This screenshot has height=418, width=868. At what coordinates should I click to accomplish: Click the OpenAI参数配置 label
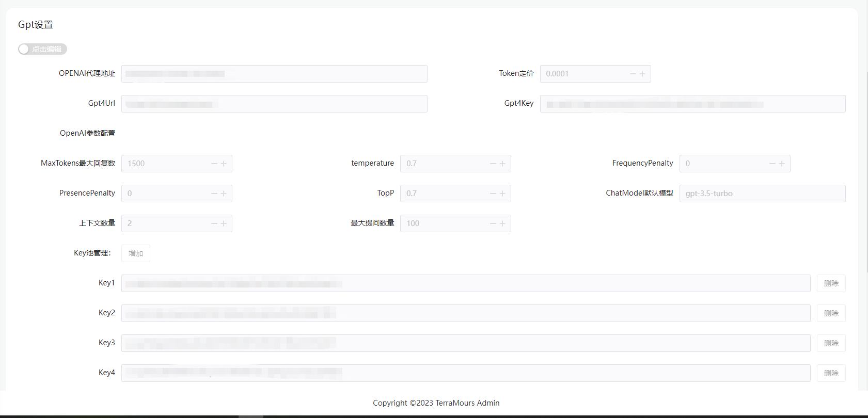tap(87, 133)
